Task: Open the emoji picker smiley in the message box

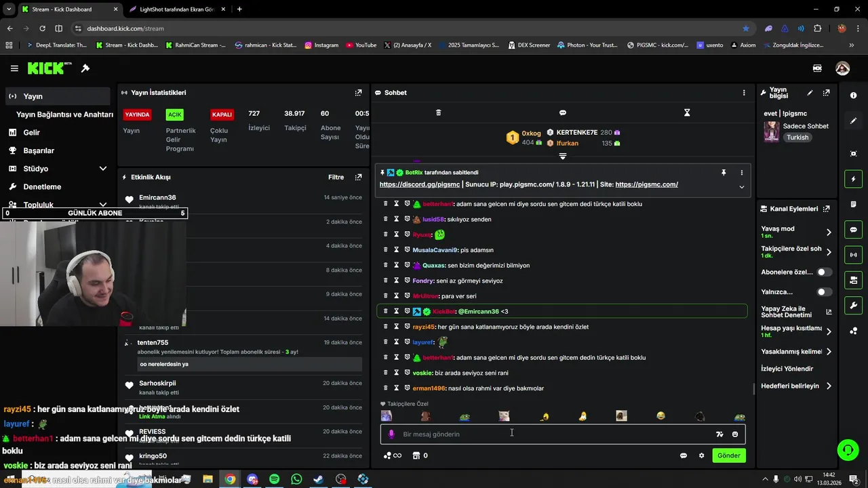Action: tap(735, 434)
